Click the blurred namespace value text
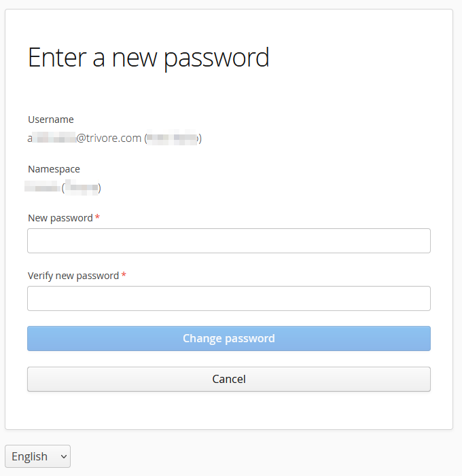This screenshot has width=462, height=476. [43, 188]
